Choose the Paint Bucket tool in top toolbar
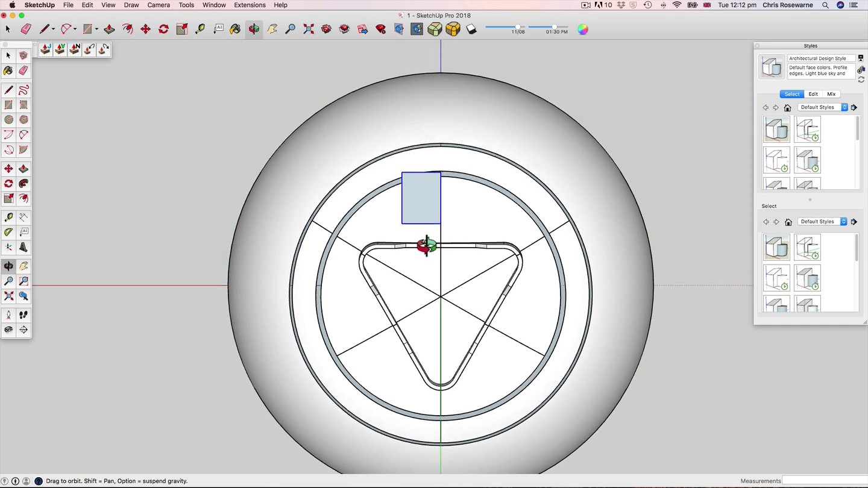This screenshot has height=488, width=868. (236, 29)
